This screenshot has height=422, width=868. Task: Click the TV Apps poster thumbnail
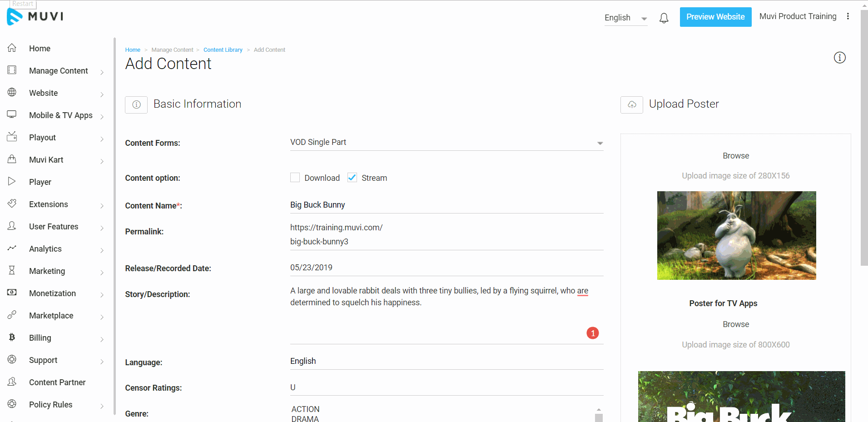(x=741, y=397)
